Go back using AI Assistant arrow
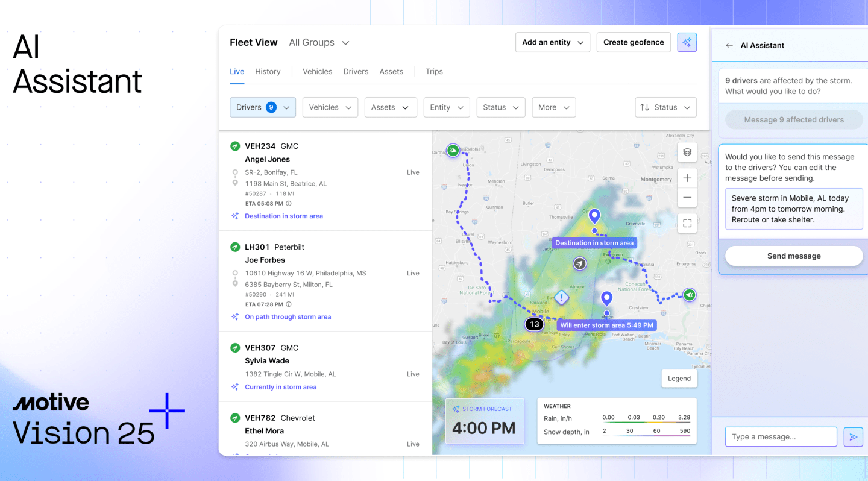 click(x=729, y=45)
